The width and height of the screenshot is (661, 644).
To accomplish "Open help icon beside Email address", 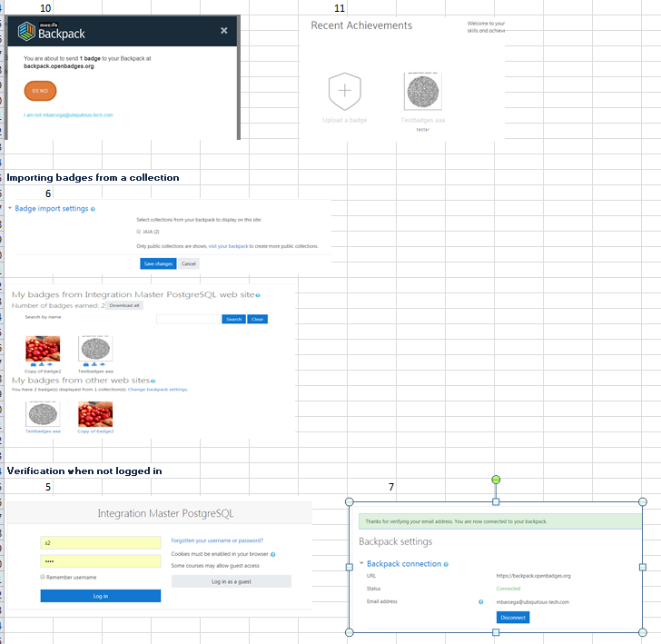I will point(481,602).
